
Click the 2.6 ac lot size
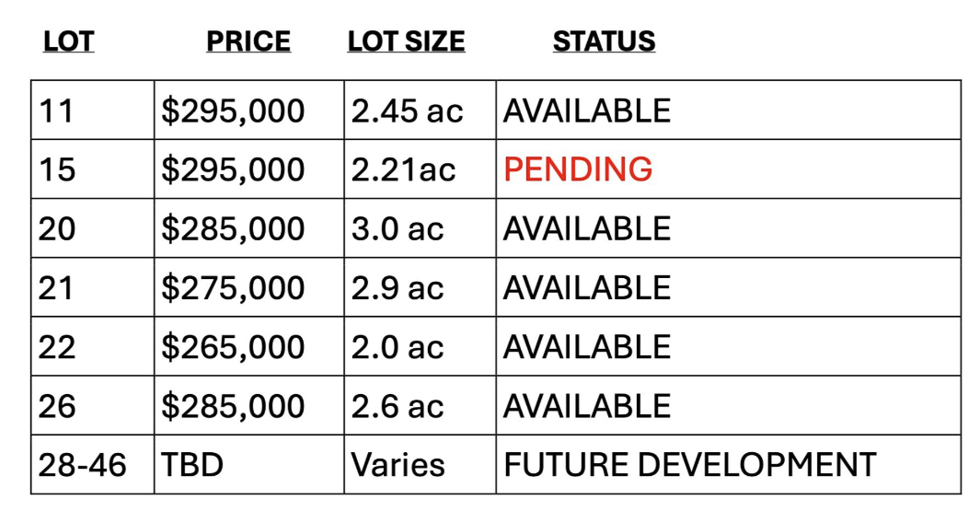[398, 406]
